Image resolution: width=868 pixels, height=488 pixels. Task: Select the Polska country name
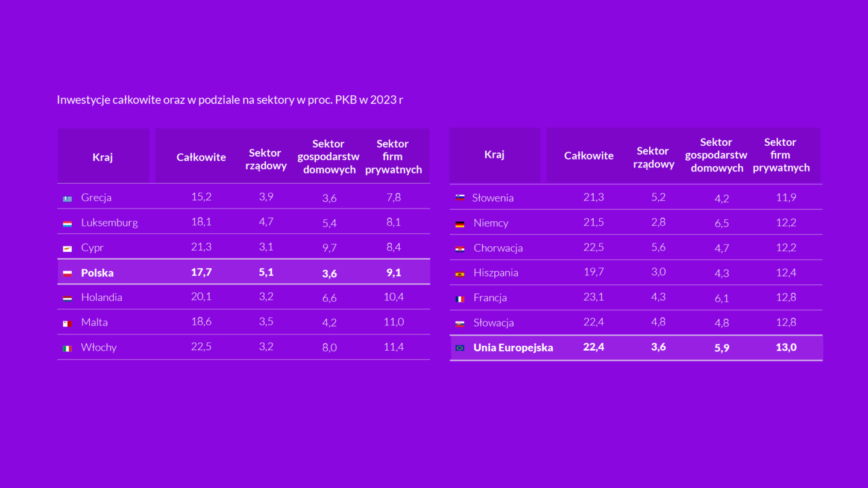(x=98, y=273)
